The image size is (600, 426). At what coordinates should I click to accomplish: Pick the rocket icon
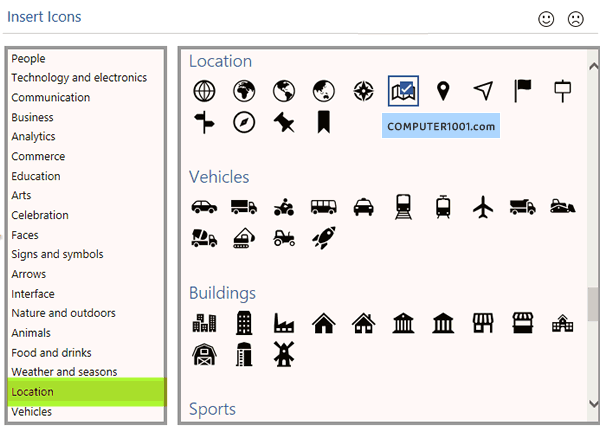point(324,238)
